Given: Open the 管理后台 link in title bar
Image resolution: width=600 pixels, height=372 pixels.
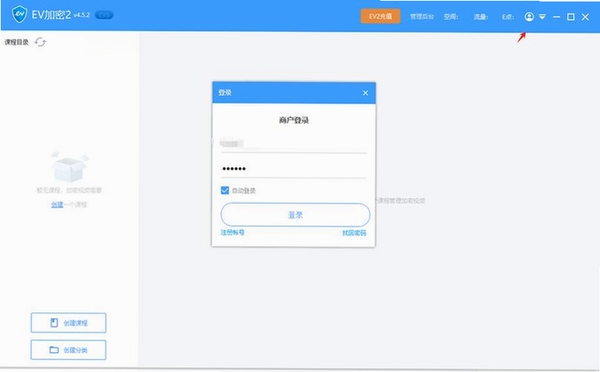Looking at the screenshot, I should [x=422, y=17].
